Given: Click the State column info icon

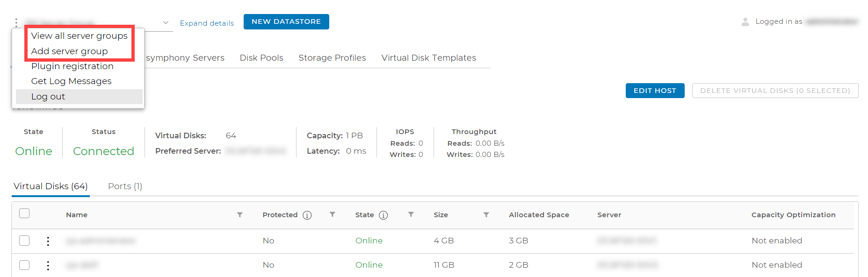Looking at the screenshot, I should (383, 215).
